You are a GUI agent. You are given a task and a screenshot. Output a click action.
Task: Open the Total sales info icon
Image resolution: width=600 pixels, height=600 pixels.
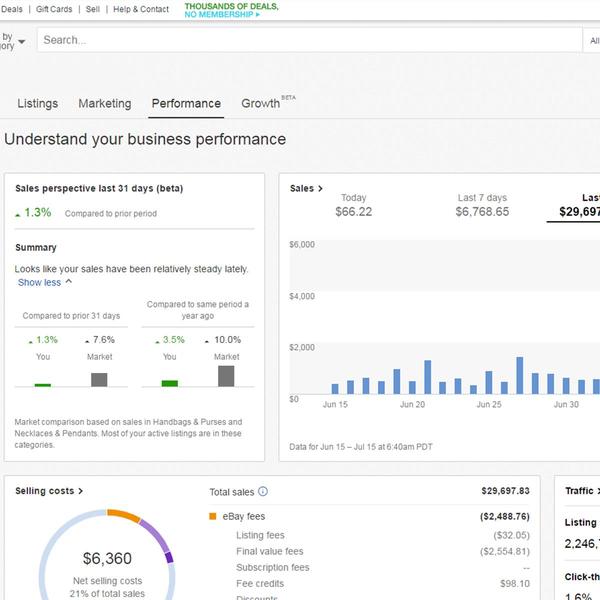coord(263,491)
